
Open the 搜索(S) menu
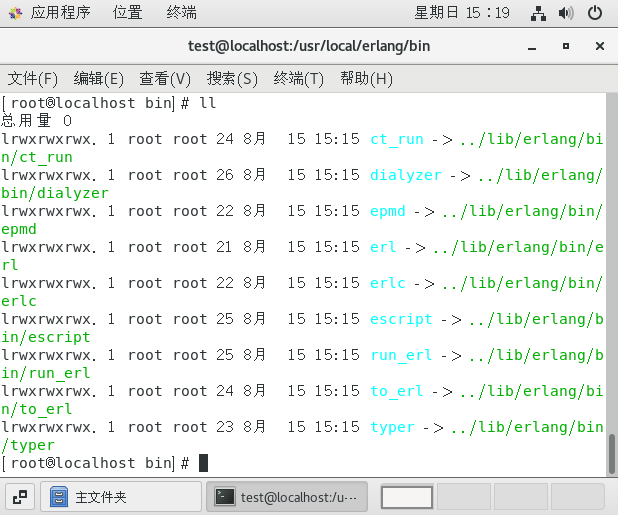[232, 79]
